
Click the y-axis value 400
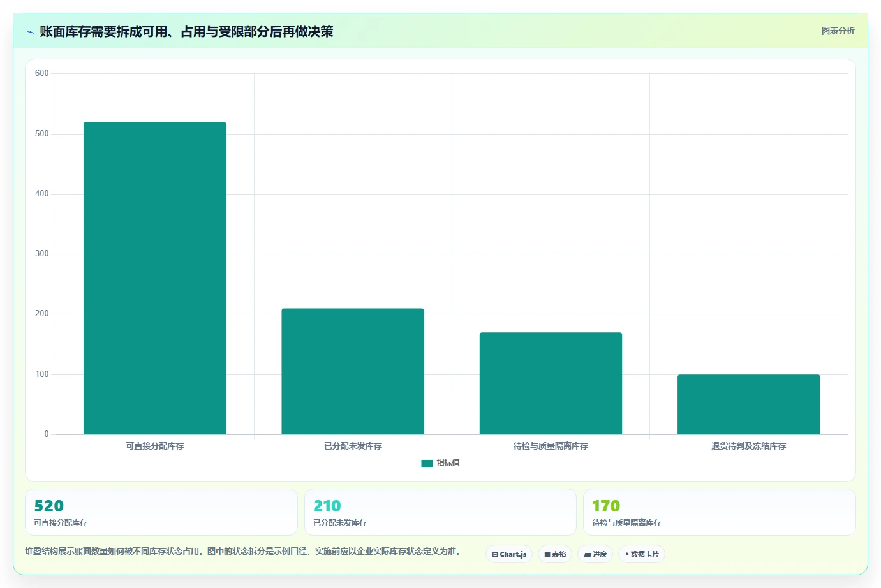(x=42, y=194)
